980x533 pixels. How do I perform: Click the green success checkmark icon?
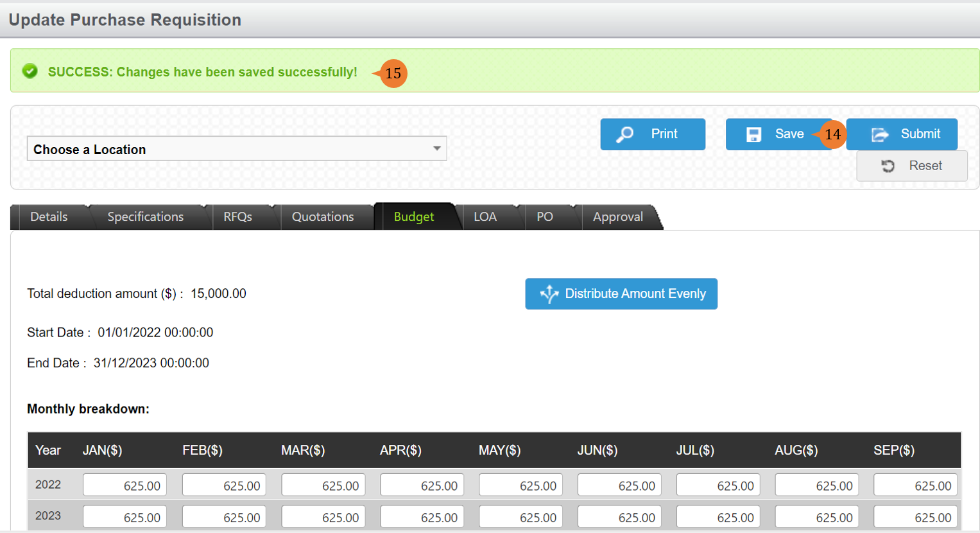pos(30,71)
